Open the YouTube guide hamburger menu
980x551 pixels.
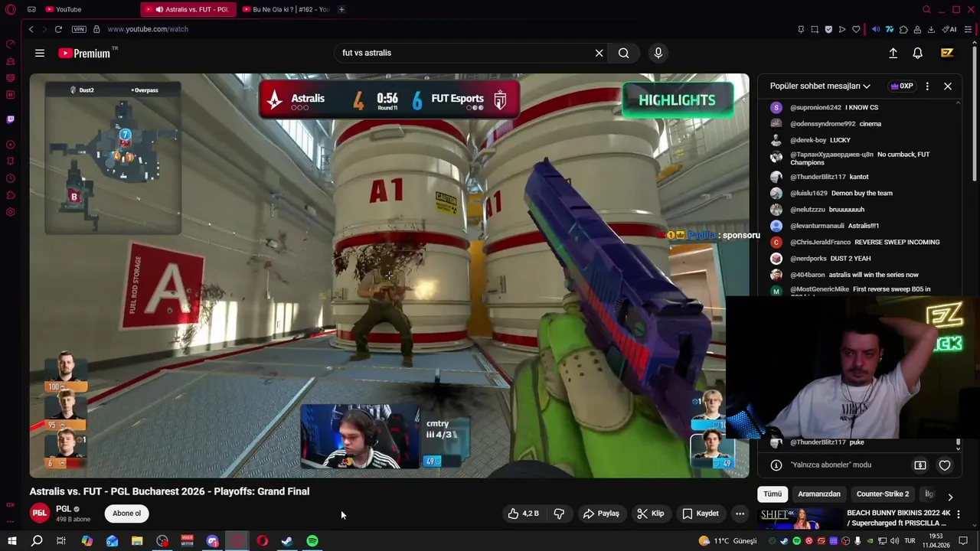pyautogui.click(x=40, y=53)
